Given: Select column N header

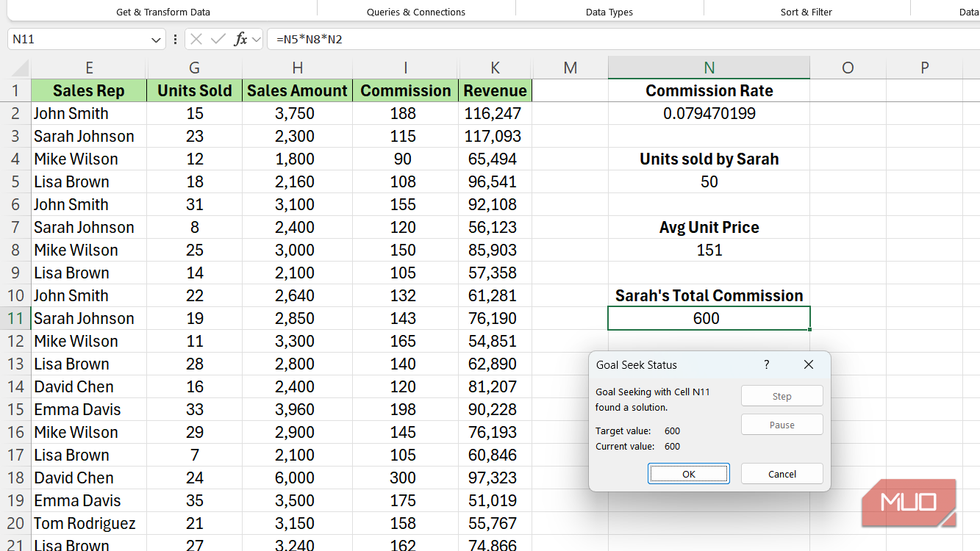Looking at the screenshot, I should 709,68.
